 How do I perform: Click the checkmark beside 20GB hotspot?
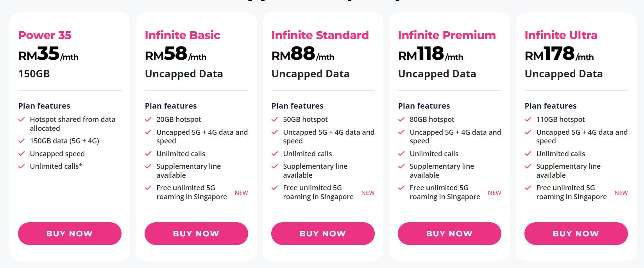[148, 120]
